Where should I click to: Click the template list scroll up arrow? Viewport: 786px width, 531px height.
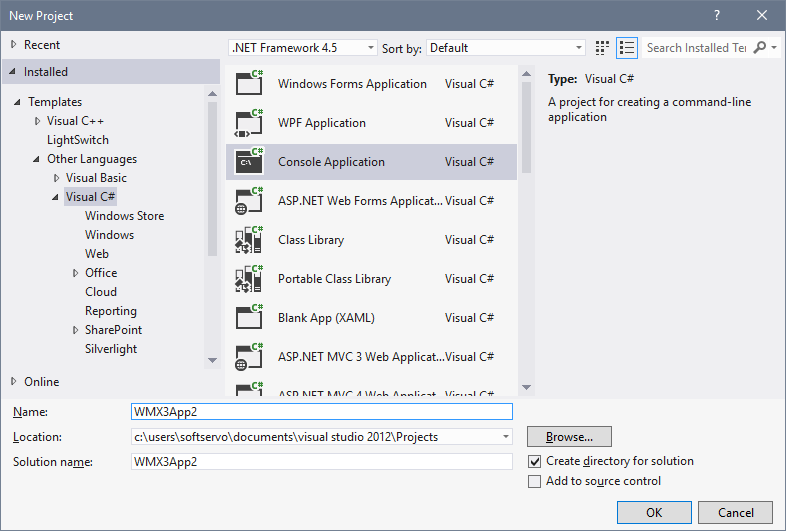pyautogui.click(x=526, y=74)
